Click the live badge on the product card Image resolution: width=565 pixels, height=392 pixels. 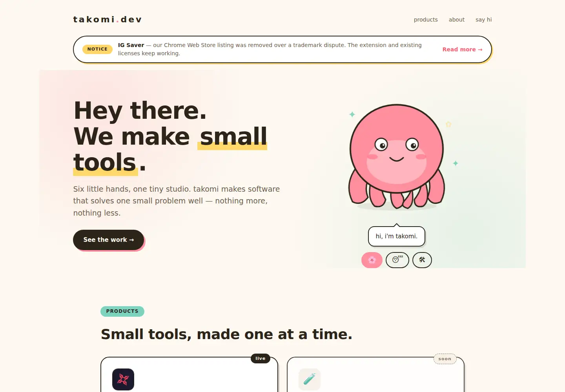coord(261,358)
